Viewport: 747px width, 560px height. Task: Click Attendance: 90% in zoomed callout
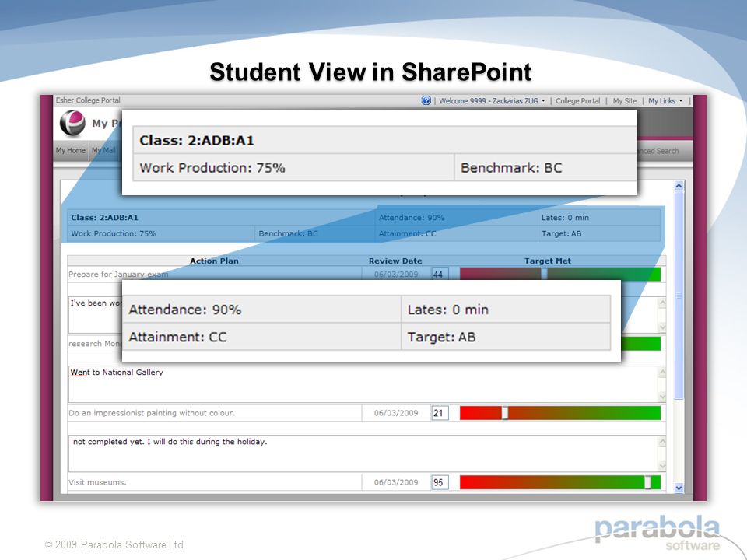click(x=185, y=310)
